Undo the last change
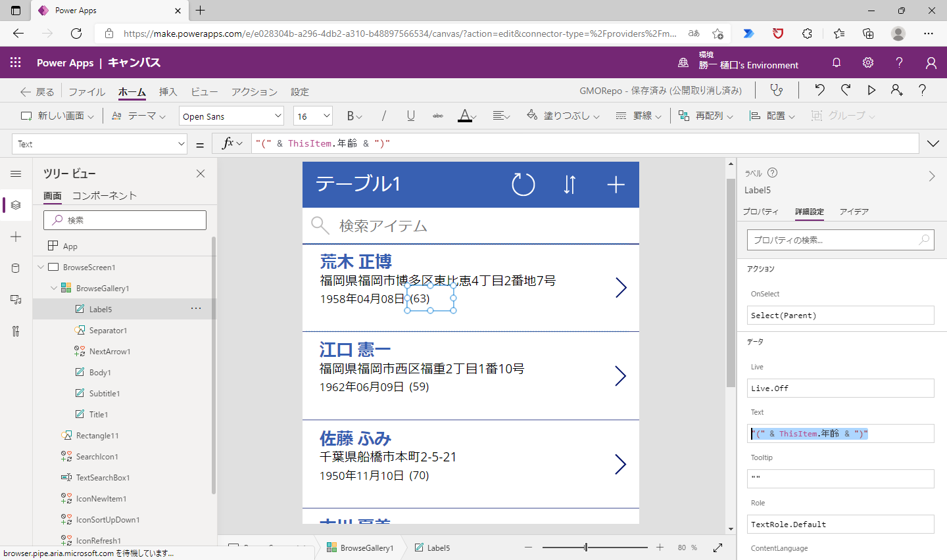Image resolution: width=947 pixels, height=560 pixels. 819,90
